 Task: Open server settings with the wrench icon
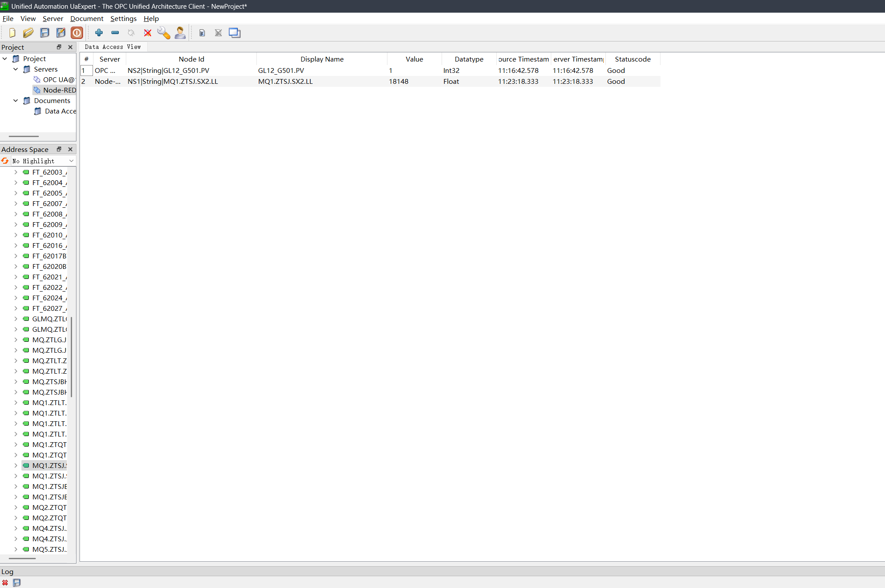pyautogui.click(x=164, y=33)
